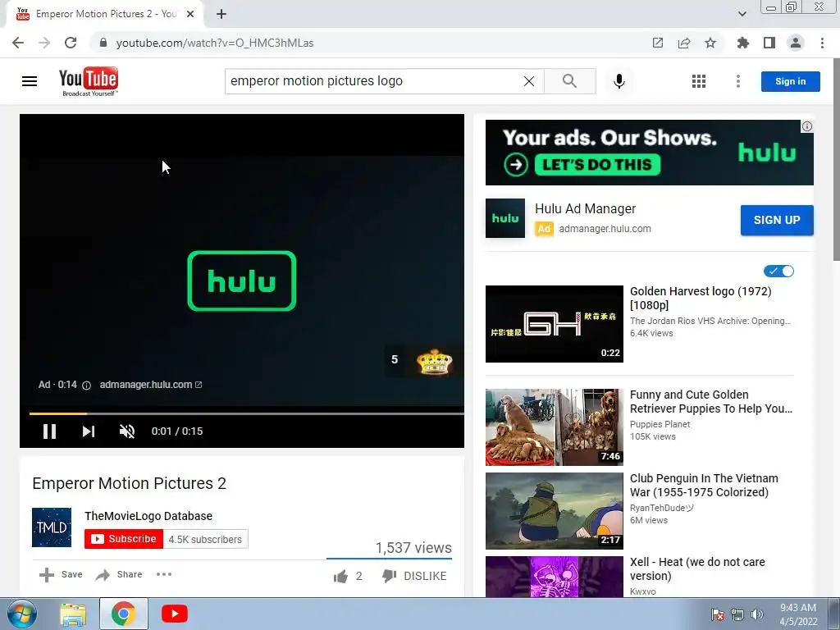
Task: Click the Hulu ad info icon
Action: pyautogui.click(x=807, y=126)
